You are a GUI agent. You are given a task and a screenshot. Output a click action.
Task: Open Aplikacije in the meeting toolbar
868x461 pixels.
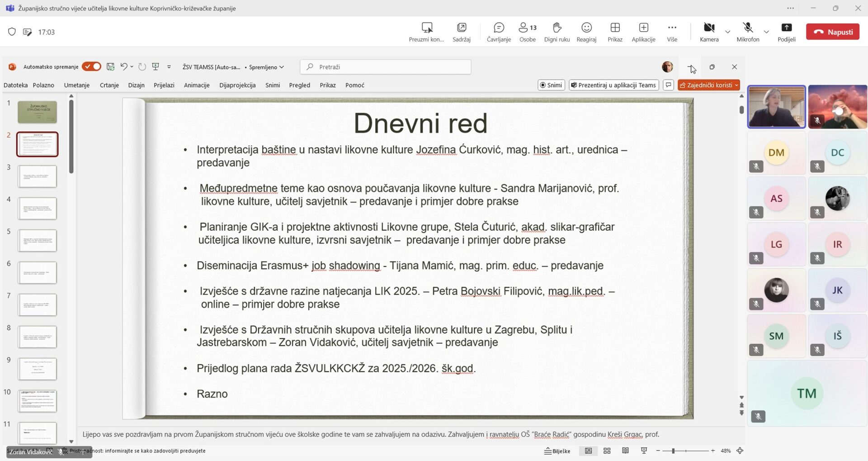click(643, 32)
